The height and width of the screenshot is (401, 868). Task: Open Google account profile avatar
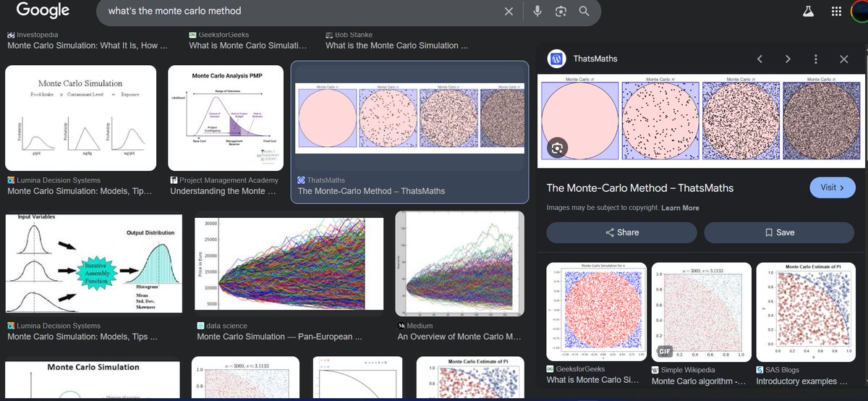(861, 12)
